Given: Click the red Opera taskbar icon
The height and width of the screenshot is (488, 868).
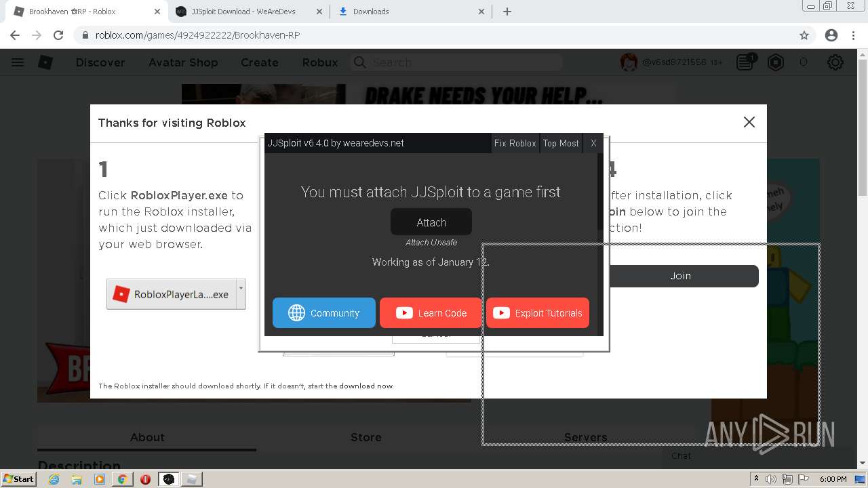Looking at the screenshot, I should (145, 479).
